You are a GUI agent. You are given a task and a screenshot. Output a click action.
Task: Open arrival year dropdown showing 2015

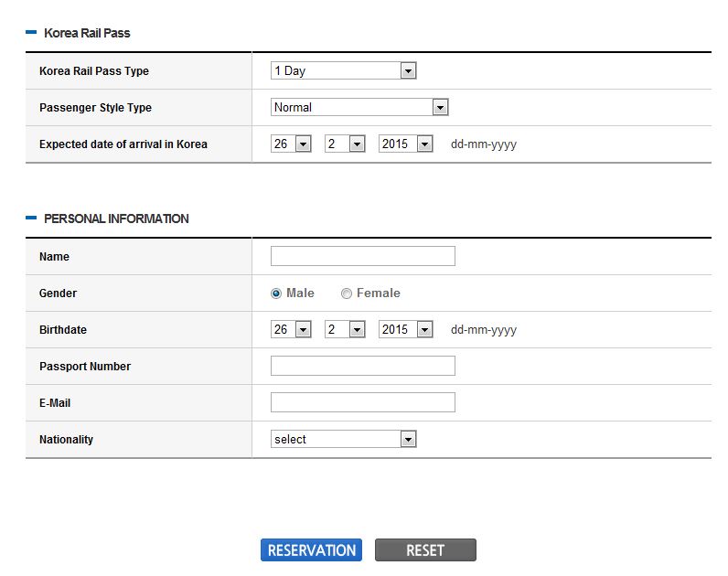pyautogui.click(x=405, y=144)
